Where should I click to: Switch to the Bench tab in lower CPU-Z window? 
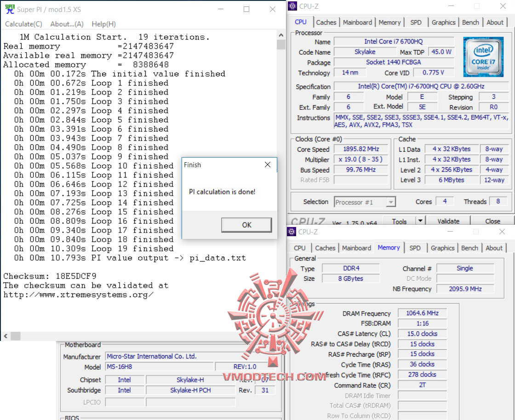point(469,248)
